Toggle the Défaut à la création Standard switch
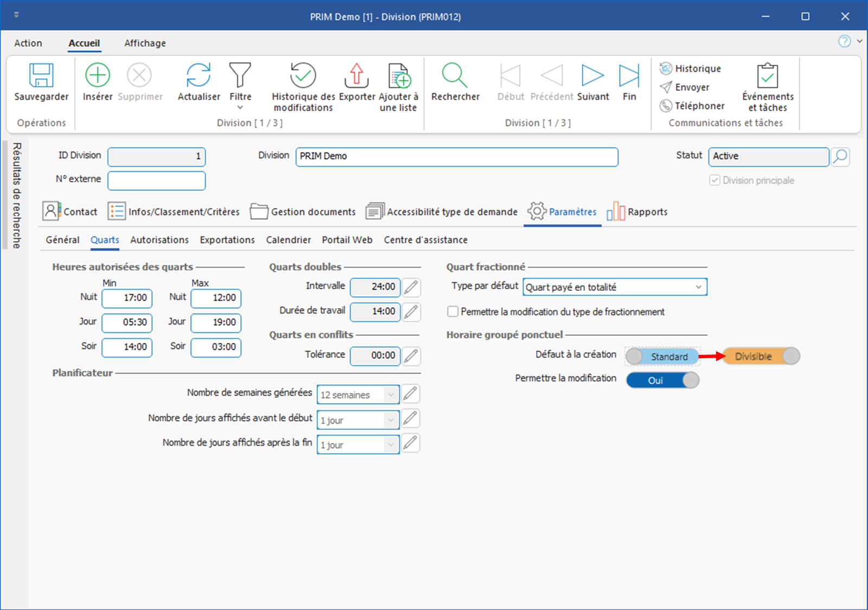Viewport: 868px width, 610px height. coord(662,357)
